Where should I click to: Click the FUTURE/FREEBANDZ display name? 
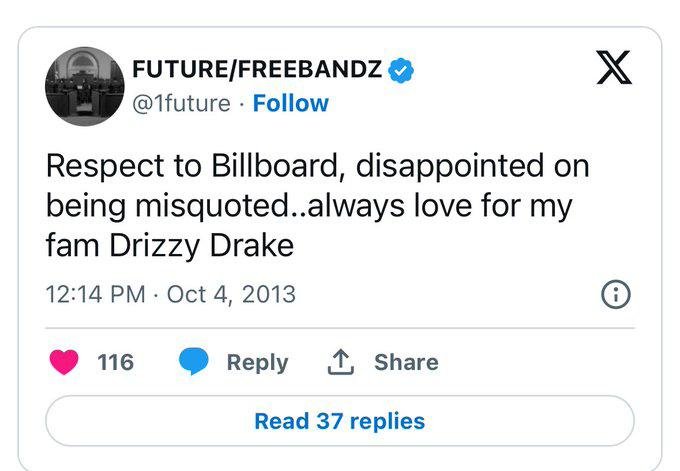click(x=257, y=71)
